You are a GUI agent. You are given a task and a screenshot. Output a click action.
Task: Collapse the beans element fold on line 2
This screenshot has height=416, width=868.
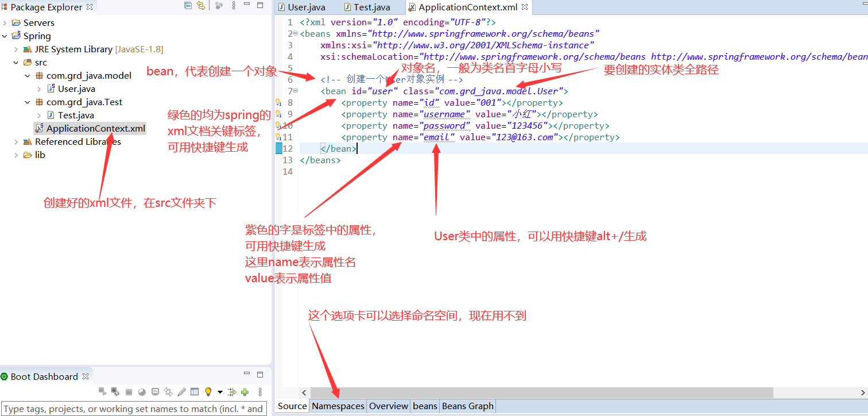296,34
